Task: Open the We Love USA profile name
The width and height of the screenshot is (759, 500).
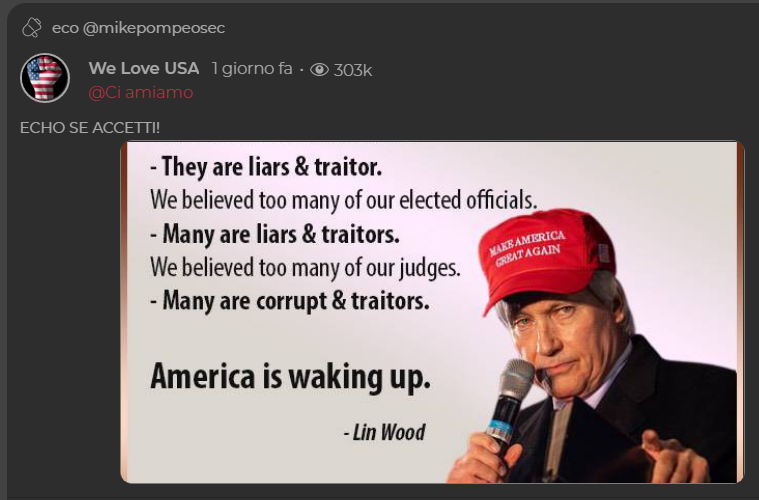Action: [144, 68]
